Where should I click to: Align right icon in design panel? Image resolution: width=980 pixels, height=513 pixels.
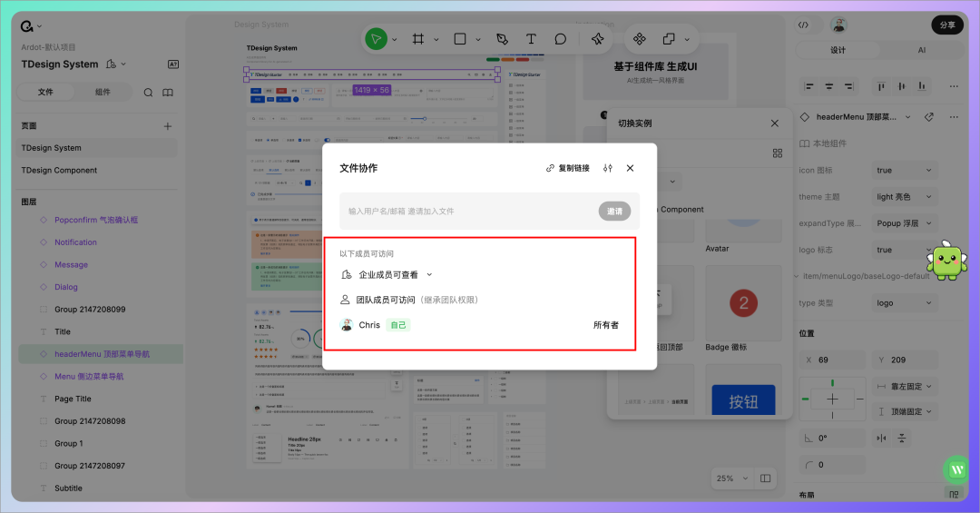click(848, 86)
